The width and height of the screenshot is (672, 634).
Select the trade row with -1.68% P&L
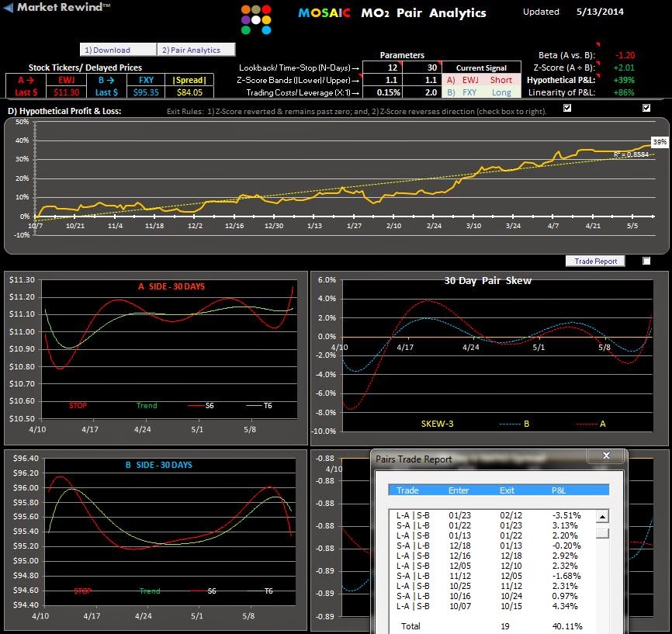[x=492, y=576]
